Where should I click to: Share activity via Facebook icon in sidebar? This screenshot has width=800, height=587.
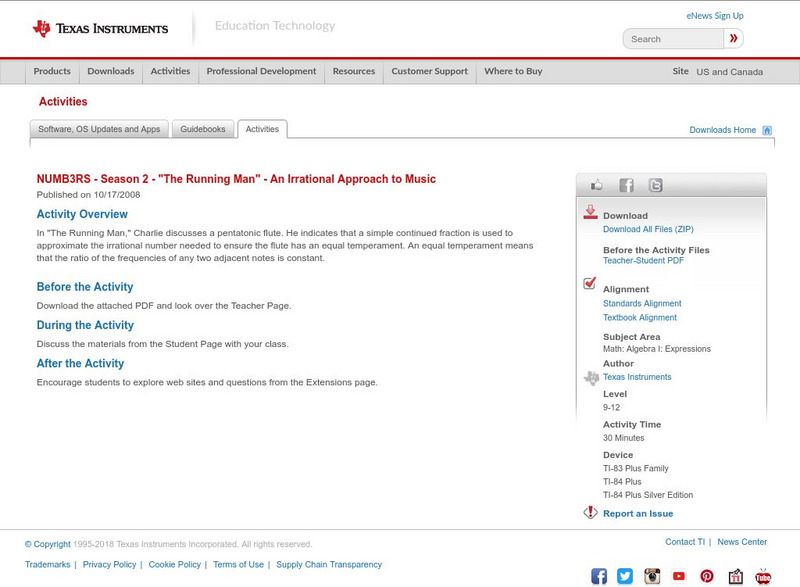[x=626, y=185]
